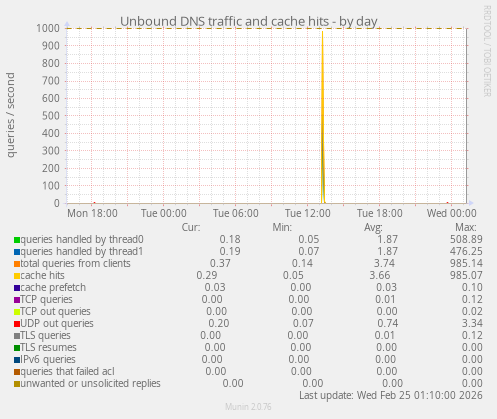Click the 'Tue 12:00' time axis label

(308, 213)
